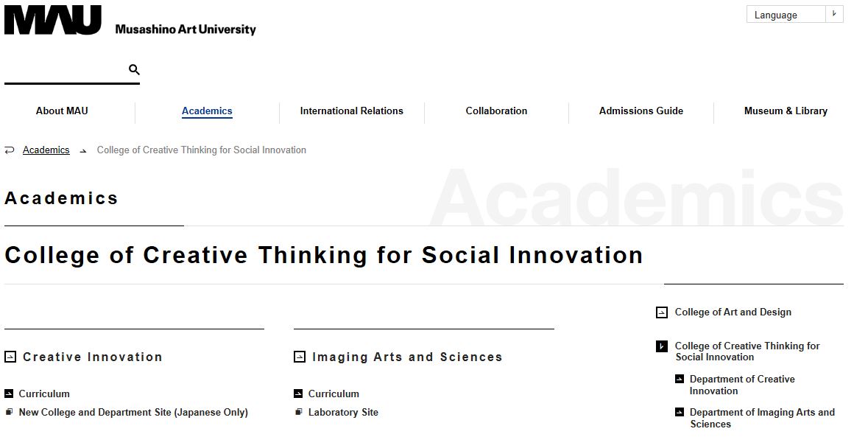Click the search magnifier icon
Viewport: 868px width, 437px height.
click(134, 70)
